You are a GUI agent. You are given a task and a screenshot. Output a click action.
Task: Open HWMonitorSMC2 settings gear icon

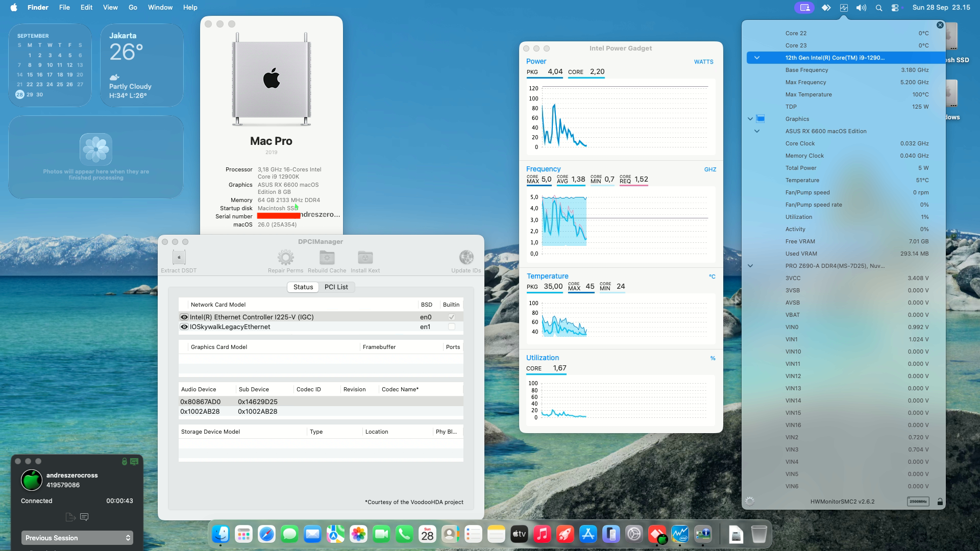[750, 502]
